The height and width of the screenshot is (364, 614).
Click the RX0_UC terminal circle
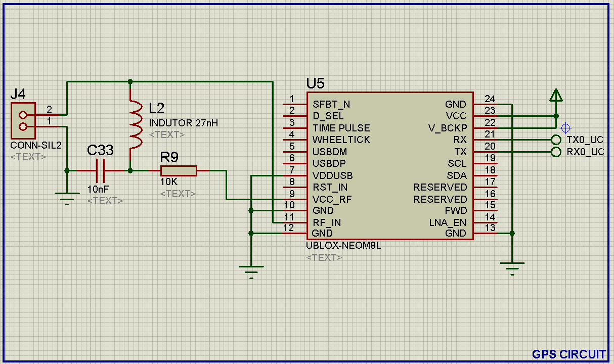point(556,152)
